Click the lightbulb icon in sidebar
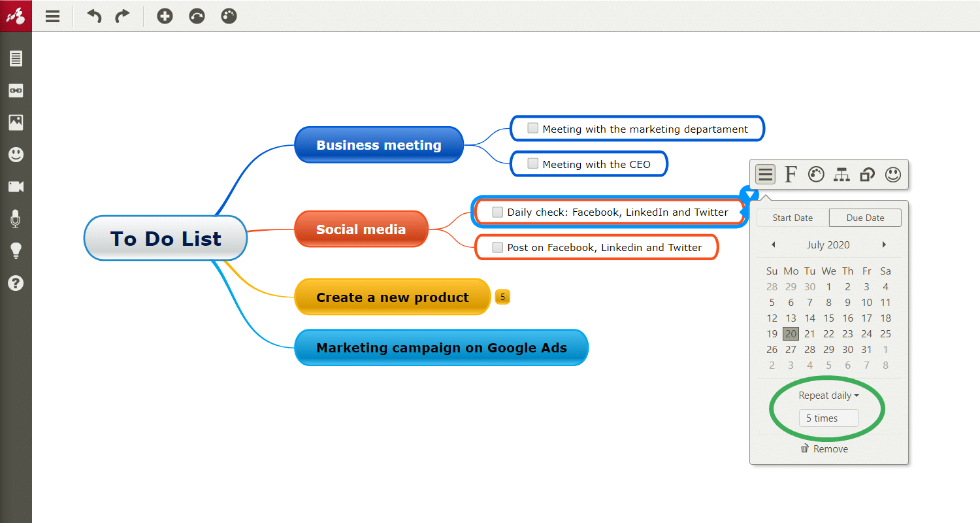This screenshot has height=523, width=980. [16, 250]
